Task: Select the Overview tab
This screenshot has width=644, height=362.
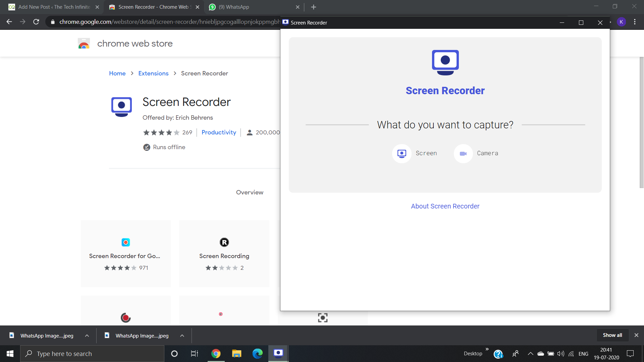Action: (250, 192)
